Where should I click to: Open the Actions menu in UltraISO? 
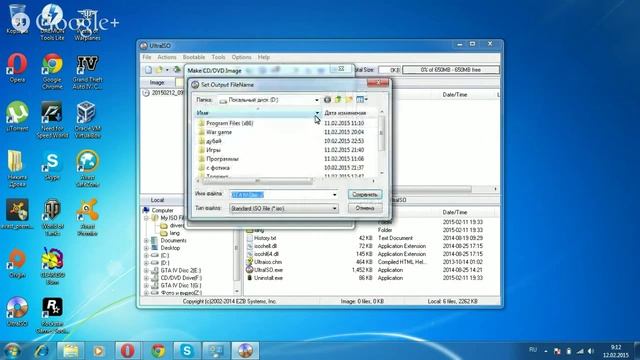point(167,57)
